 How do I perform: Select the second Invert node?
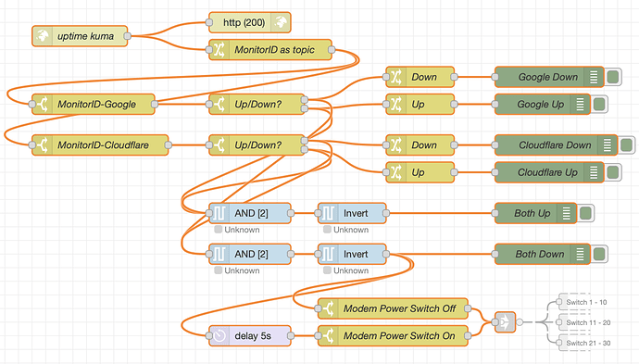[352, 254]
